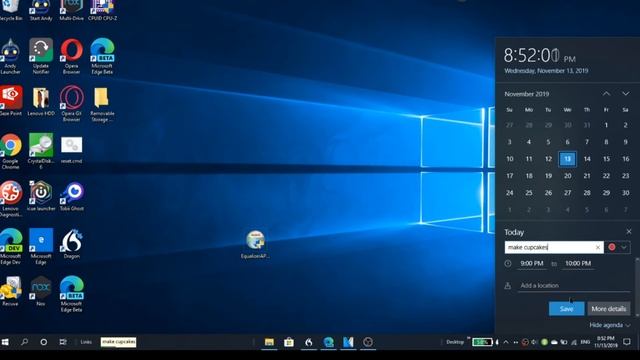Open the Links toolbar on the taskbar

click(86, 342)
